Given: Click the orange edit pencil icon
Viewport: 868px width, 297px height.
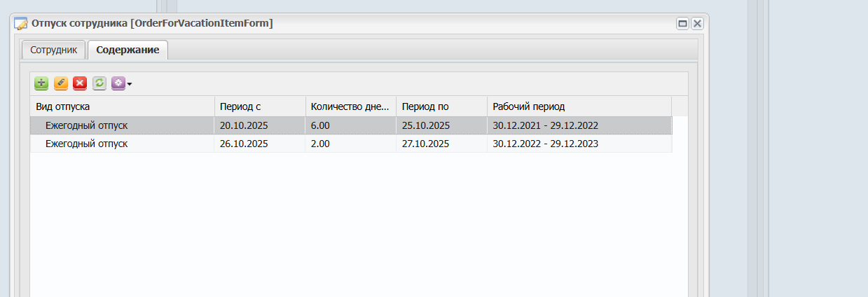Looking at the screenshot, I should pyautogui.click(x=61, y=83).
